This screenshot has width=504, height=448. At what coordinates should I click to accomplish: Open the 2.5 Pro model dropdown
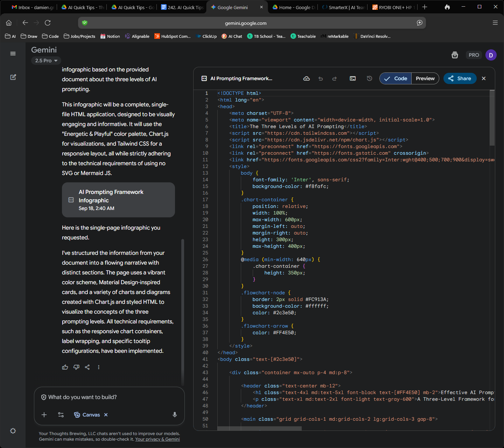[46, 60]
